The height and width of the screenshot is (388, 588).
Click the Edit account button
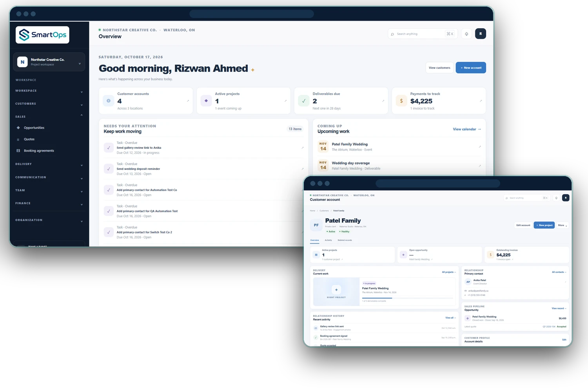[523, 225]
